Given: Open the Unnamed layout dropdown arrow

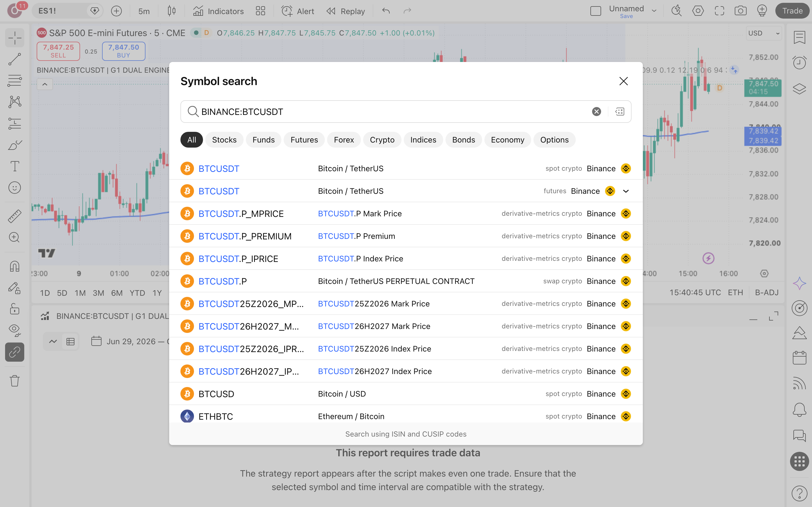Looking at the screenshot, I should pyautogui.click(x=654, y=11).
